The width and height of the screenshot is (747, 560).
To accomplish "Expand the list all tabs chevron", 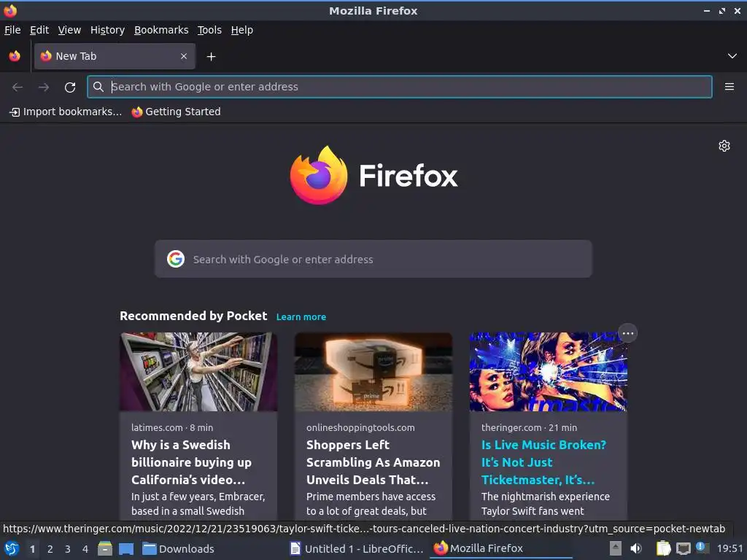I will [732, 56].
